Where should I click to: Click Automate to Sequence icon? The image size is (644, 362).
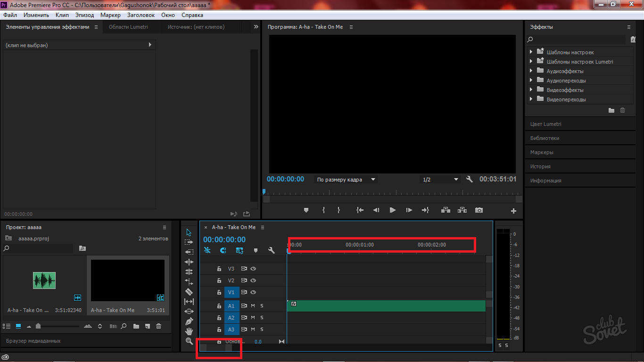click(113, 326)
